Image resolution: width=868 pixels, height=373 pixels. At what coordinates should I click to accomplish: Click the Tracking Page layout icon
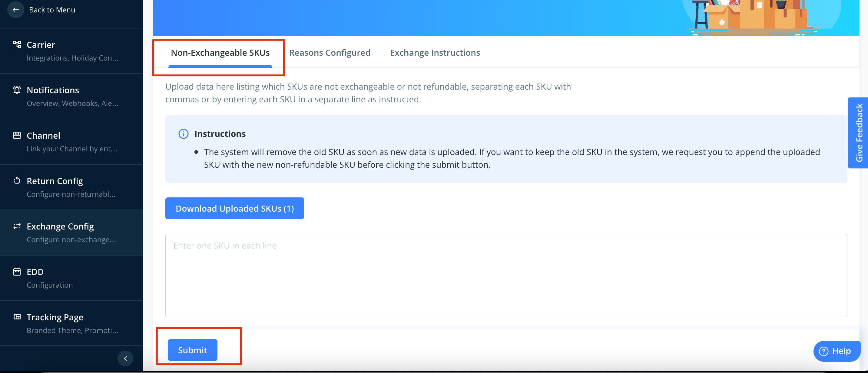pos(17,317)
